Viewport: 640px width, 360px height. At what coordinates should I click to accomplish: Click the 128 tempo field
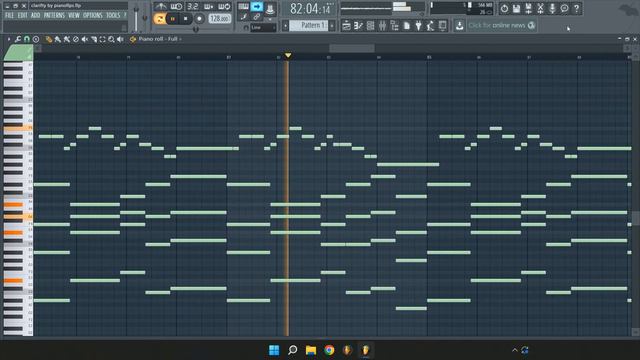pos(220,19)
